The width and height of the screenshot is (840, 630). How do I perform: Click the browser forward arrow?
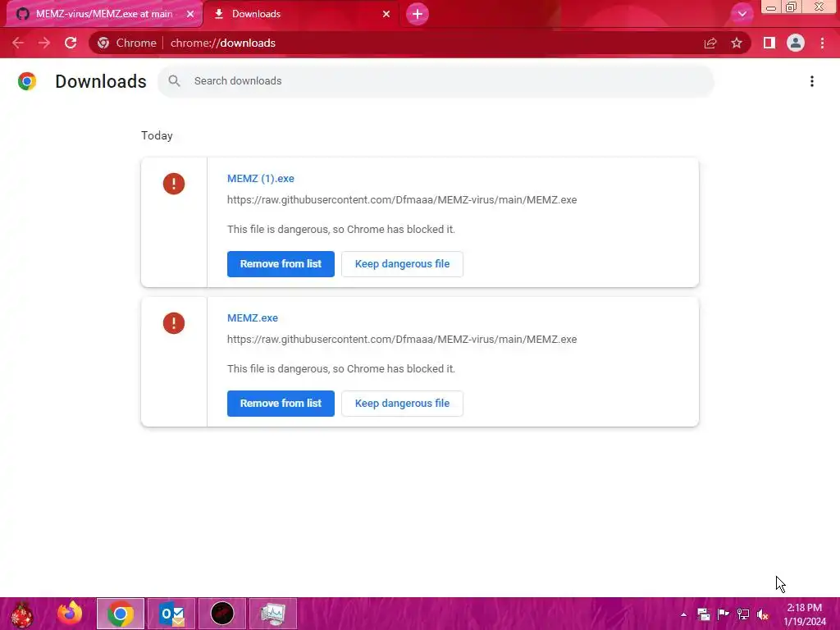point(44,43)
